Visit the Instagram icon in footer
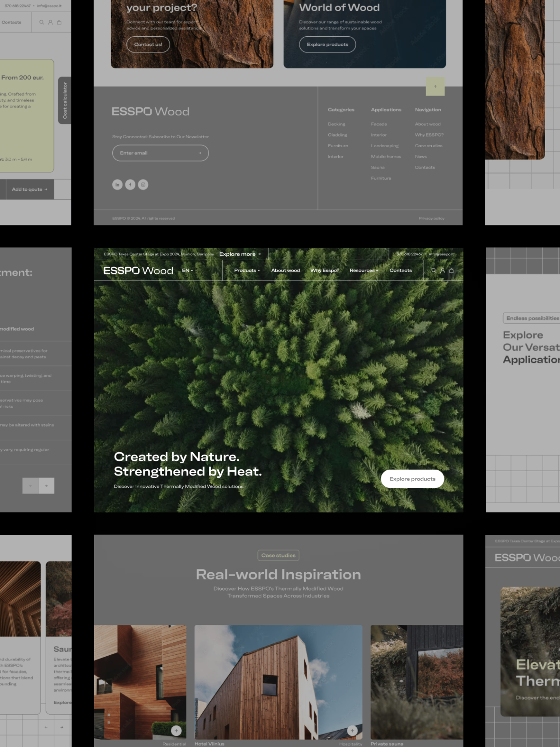The height and width of the screenshot is (747, 560). coord(143,184)
